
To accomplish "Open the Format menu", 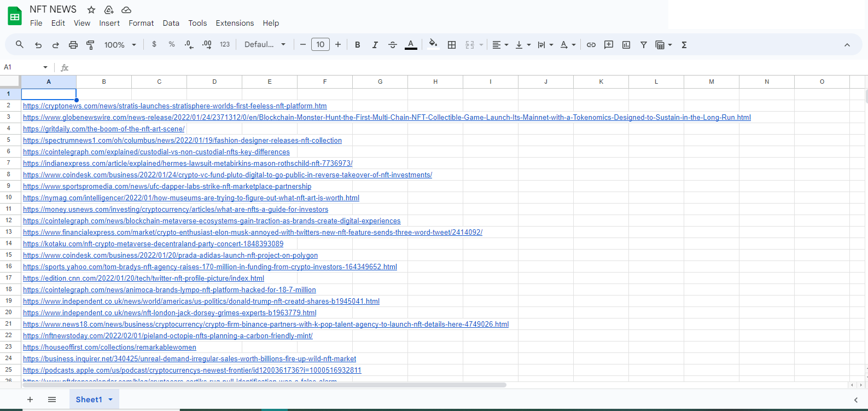I will point(141,23).
